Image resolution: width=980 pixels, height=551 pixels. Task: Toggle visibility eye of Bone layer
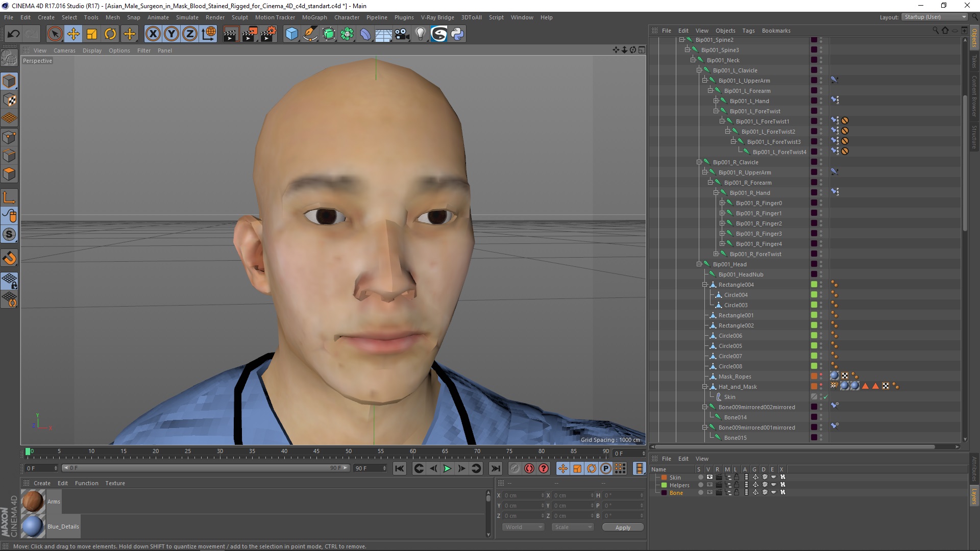(709, 493)
